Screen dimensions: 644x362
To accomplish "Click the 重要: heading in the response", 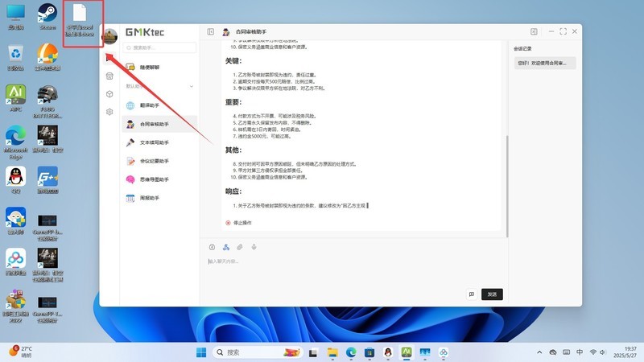I will 233,102.
